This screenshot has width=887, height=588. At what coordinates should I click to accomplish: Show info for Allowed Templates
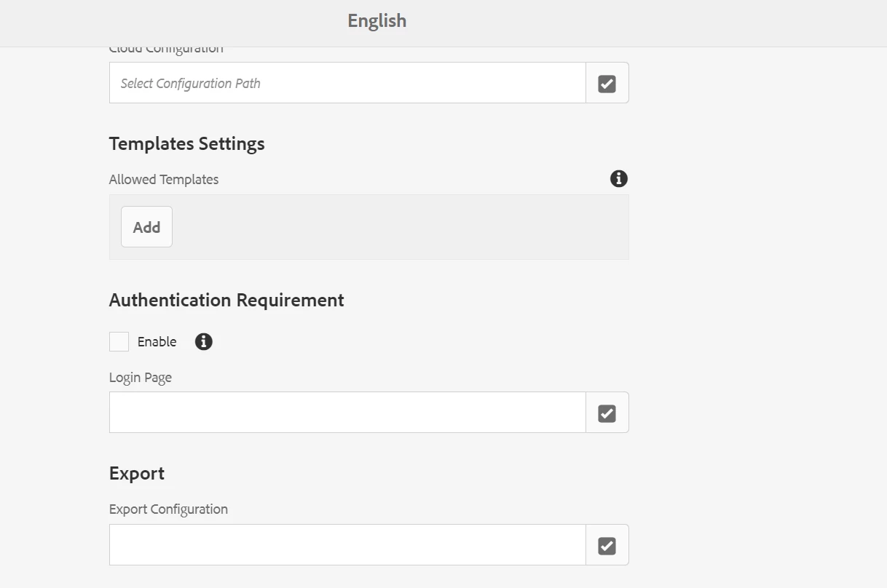(618, 178)
